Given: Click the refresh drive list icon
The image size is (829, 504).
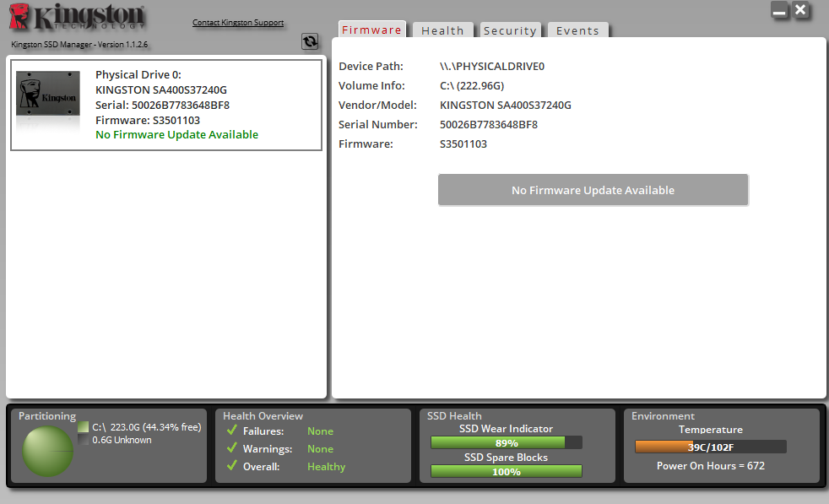Looking at the screenshot, I should click(310, 41).
